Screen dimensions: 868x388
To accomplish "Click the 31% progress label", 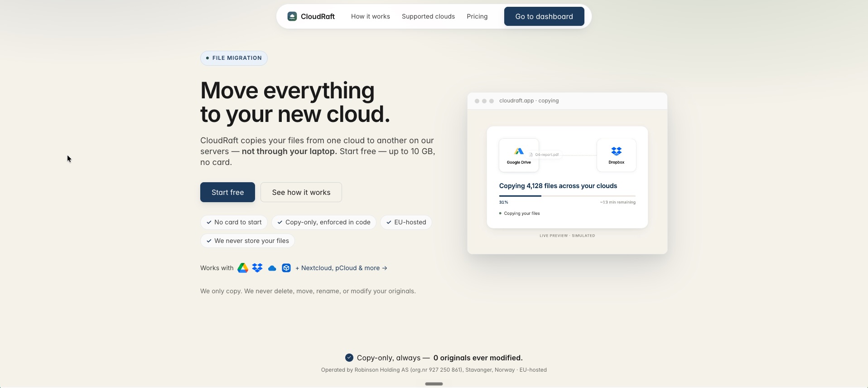I will 504,202.
